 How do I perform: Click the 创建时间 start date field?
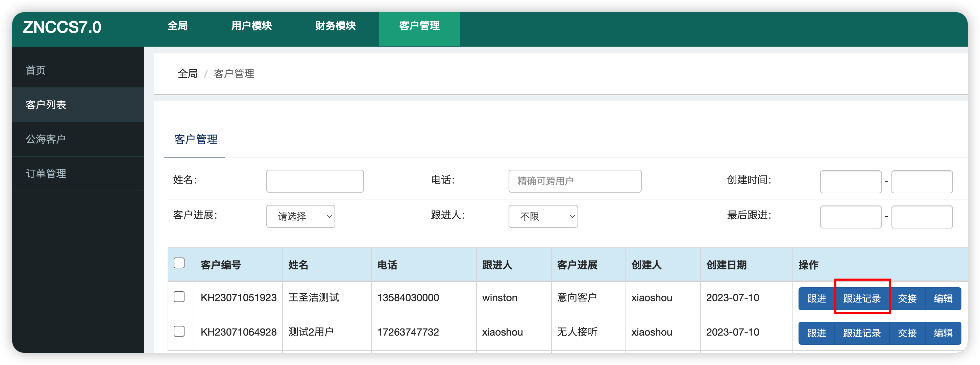(x=851, y=181)
